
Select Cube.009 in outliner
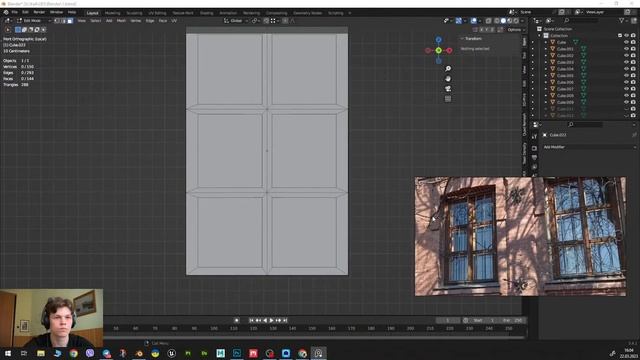pyautogui.click(x=565, y=102)
